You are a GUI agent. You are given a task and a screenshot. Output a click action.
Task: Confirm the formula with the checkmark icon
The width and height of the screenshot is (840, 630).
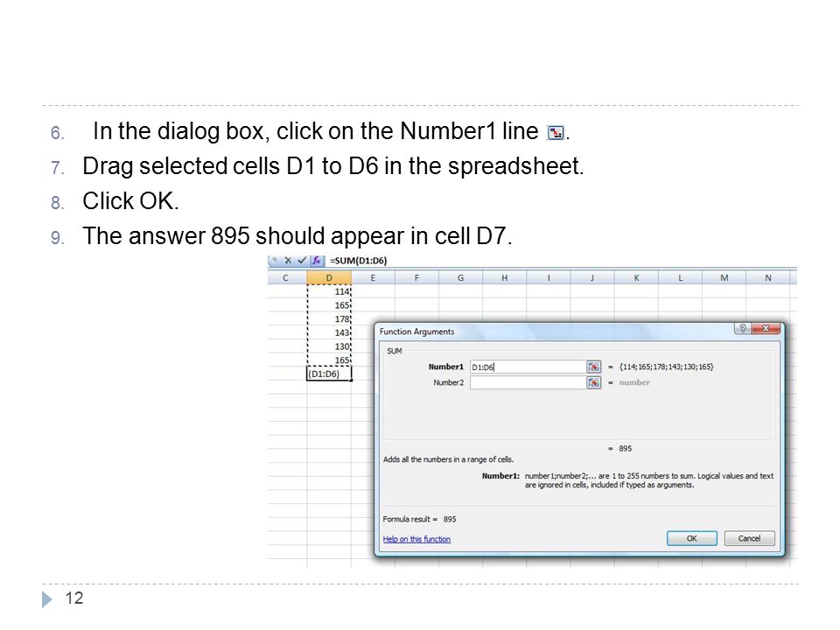pyautogui.click(x=302, y=261)
